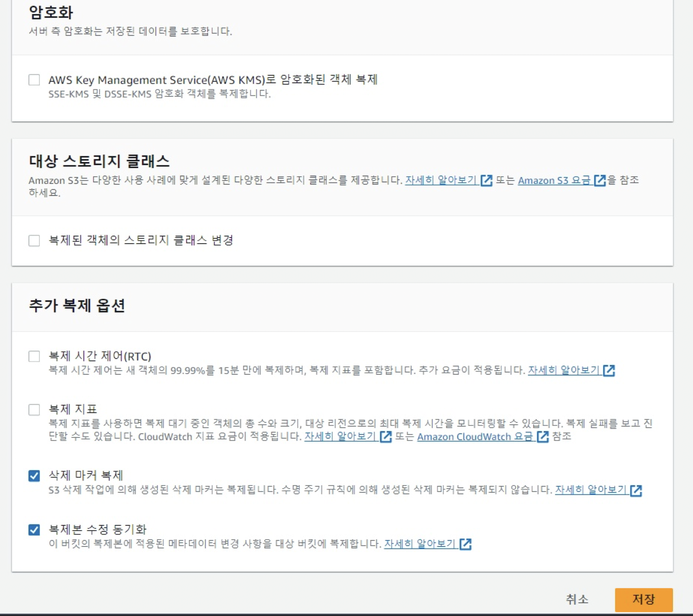The width and height of the screenshot is (693, 616).
Task: Open 자세히 알아보기 link in 대상 스토리지 클래스
Action: [440, 180]
